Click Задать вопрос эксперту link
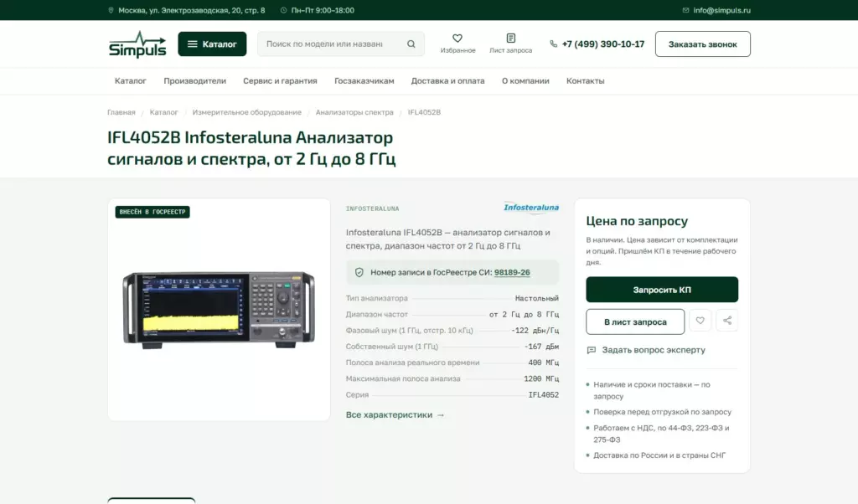 (654, 350)
